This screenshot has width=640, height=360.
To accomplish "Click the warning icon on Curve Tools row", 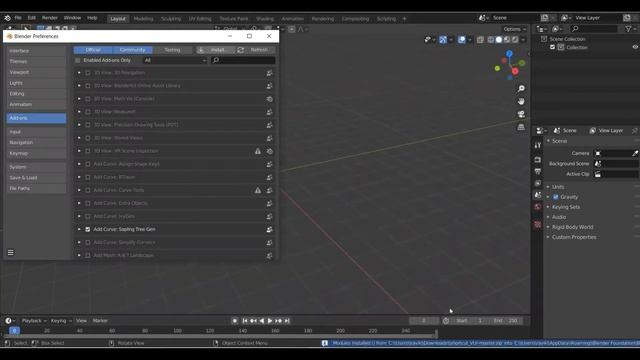I will point(258,190).
